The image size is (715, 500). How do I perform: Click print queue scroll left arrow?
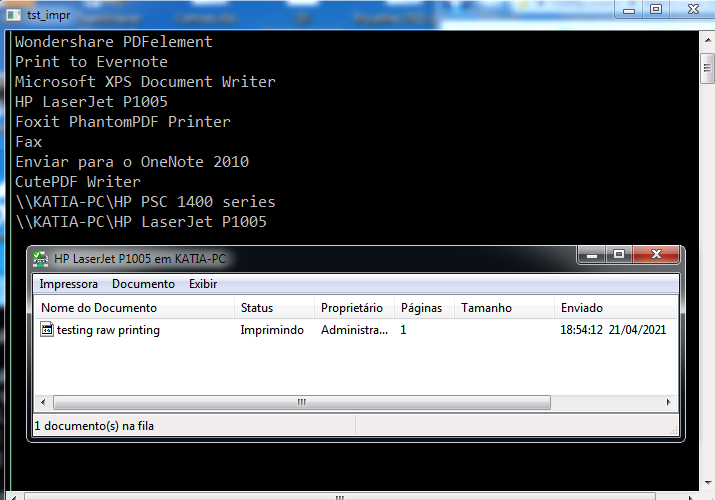[x=43, y=402]
